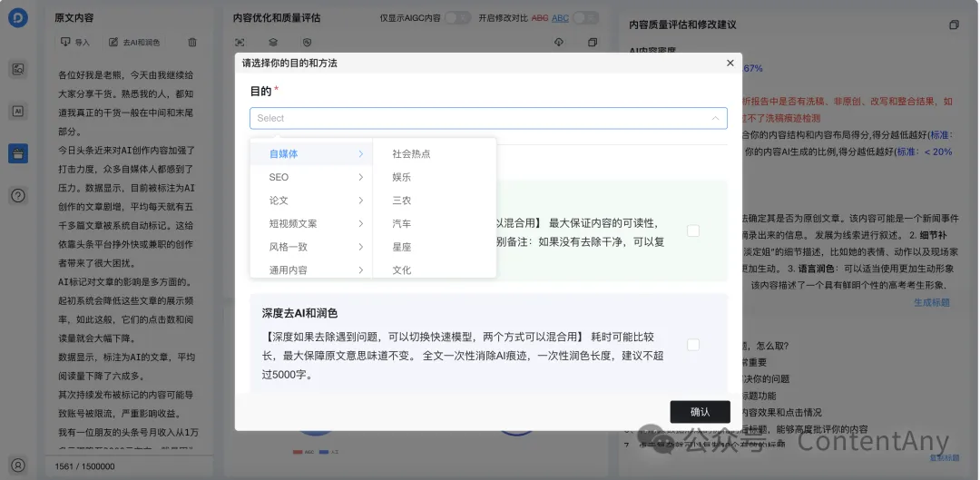This screenshot has height=480, width=980.
Task: Choose 汽车 in the submenu list
Action: click(x=401, y=223)
